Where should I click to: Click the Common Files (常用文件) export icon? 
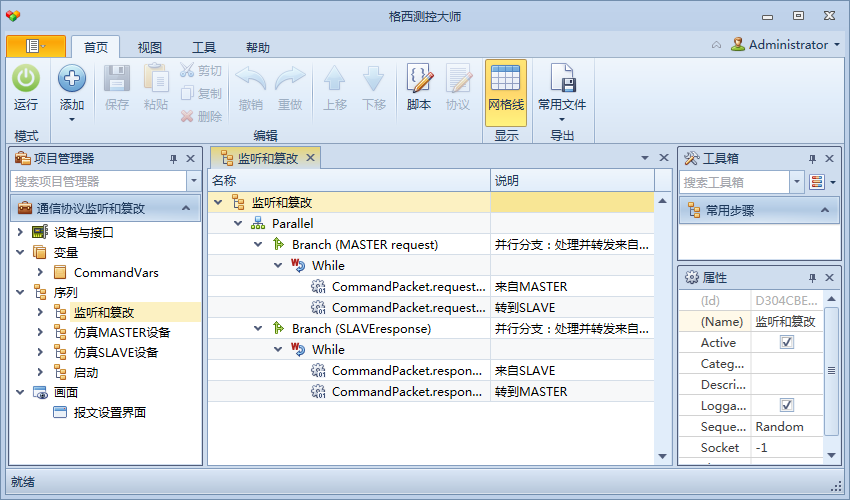point(562,79)
